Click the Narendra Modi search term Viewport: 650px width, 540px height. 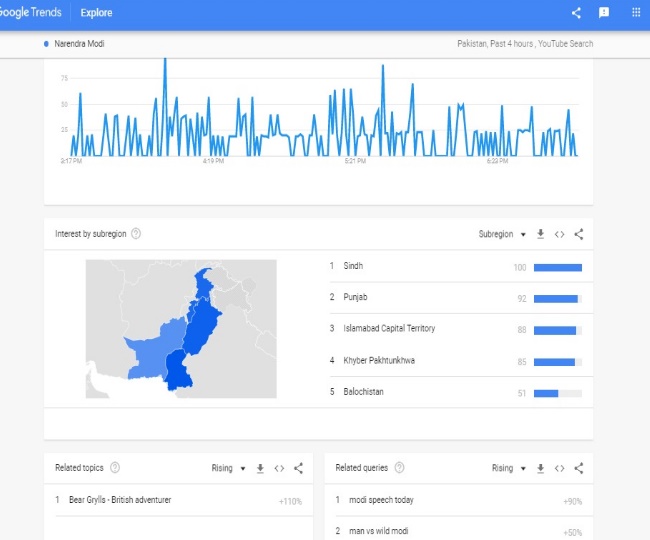[x=79, y=44]
